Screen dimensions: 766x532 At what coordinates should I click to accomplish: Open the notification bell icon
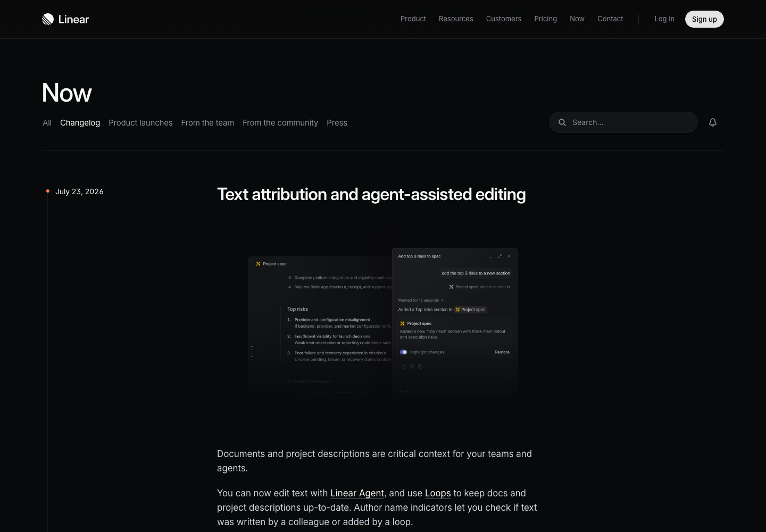[x=713, y=122]
